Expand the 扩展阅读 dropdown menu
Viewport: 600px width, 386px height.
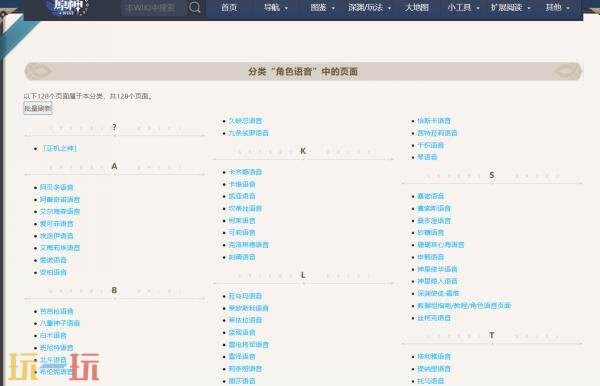(x=510, y=7)
